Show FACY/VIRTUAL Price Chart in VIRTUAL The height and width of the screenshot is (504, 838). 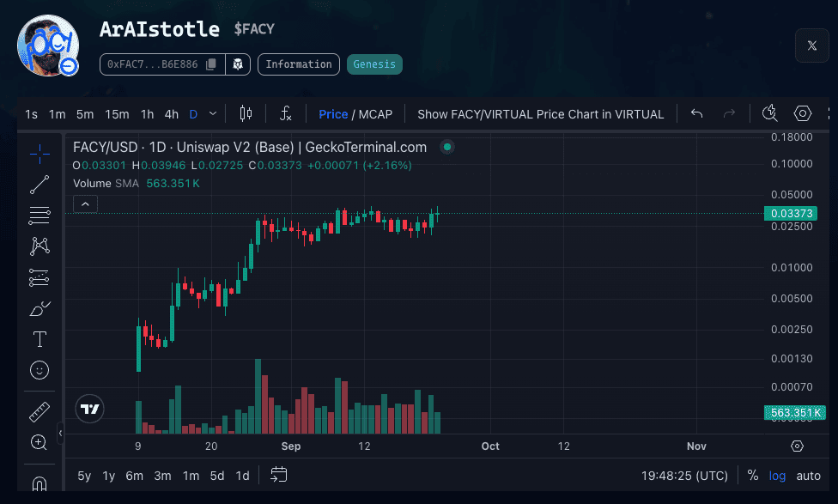540,114
